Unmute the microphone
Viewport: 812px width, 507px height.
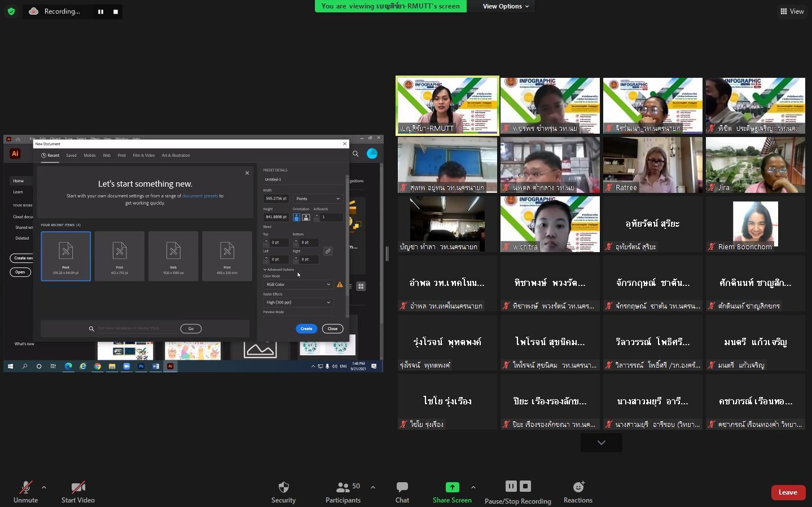click(25, 492)
